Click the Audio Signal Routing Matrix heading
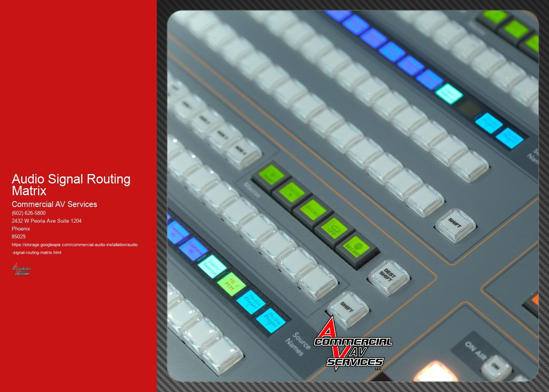549x392 pixels. [x=71, y=185]
